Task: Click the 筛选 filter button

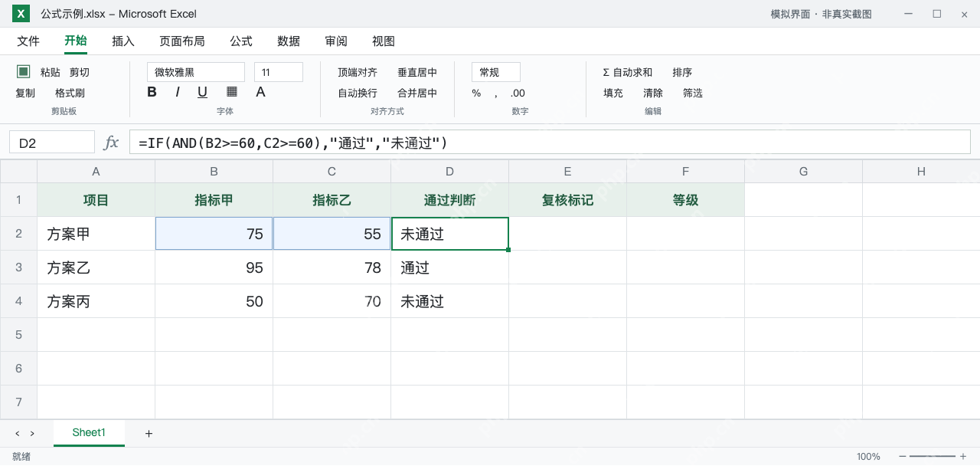Action: coord(693,93)
